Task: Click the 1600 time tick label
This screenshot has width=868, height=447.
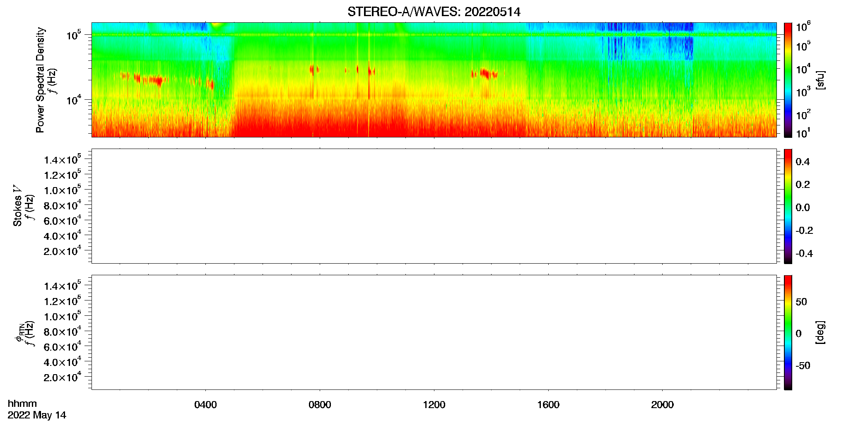Action: [x=548, y=405]
